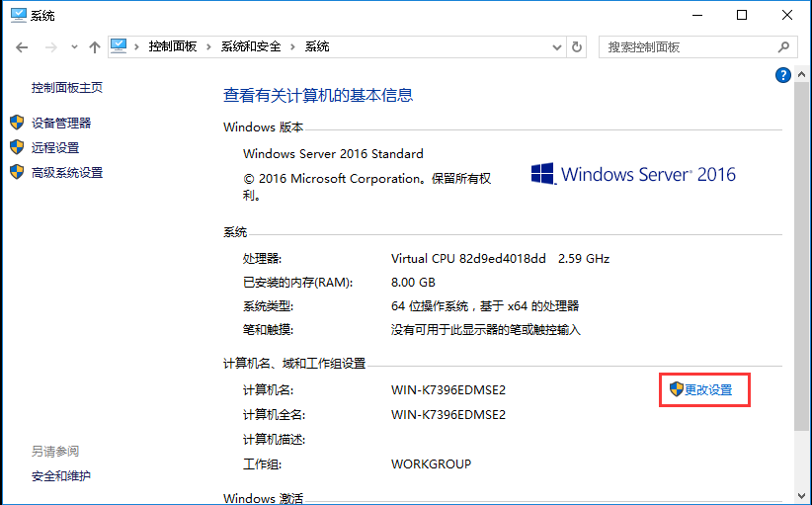812x505 pixels.
Task: Click the magnifier search icon
Action: (783, 47)
